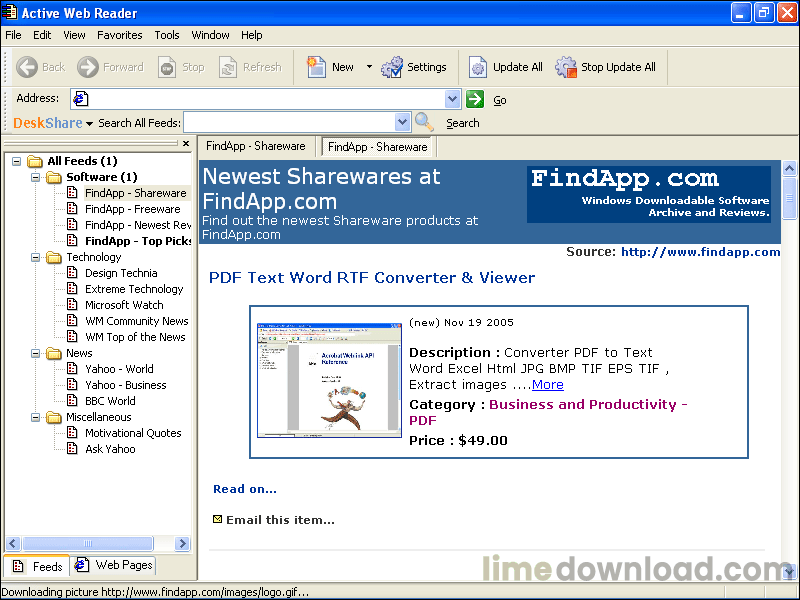800x600 pixels.
Task: Click the More link in description
Action: coord(547,385)
